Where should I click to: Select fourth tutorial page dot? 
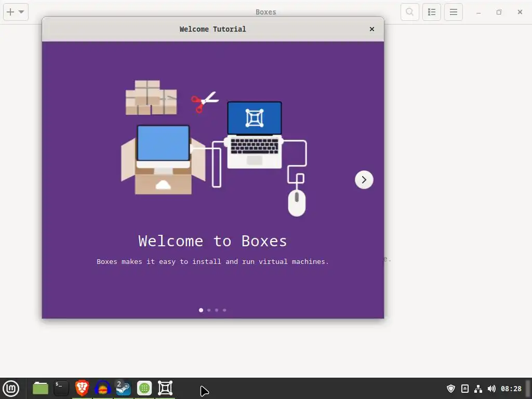click(224, 310)
